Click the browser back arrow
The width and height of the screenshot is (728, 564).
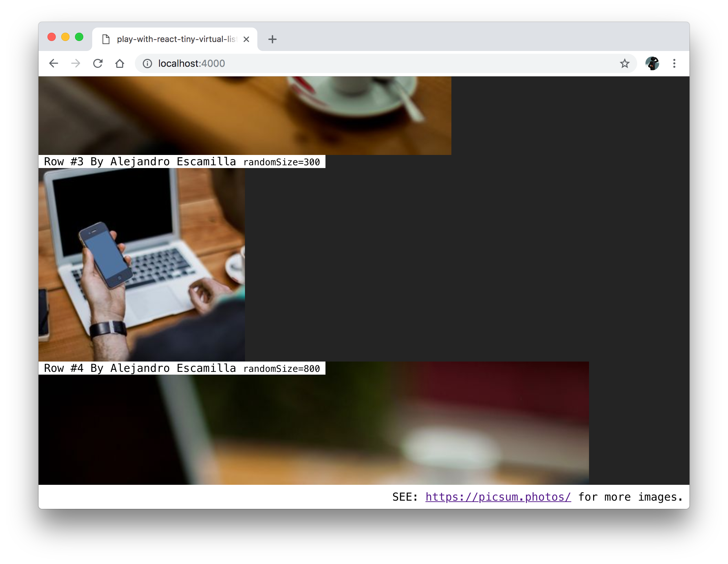point(54,63)
